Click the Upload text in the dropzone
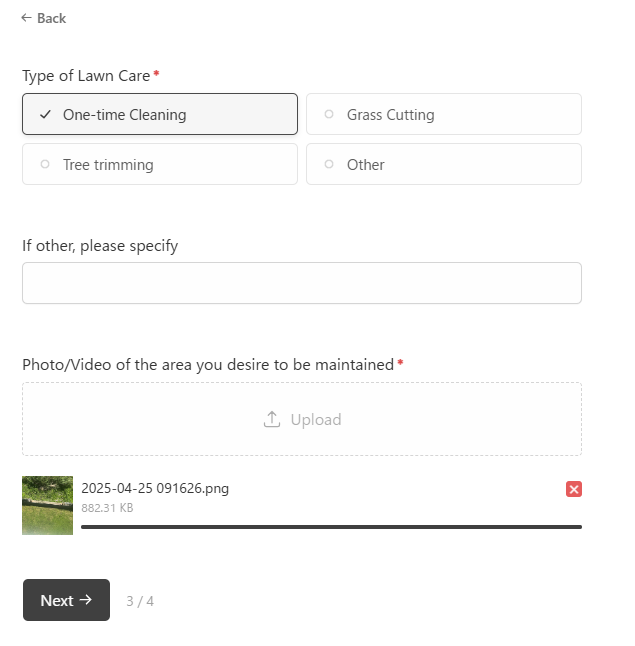This screenshot has width=635, height=646. tap(316, 420)
